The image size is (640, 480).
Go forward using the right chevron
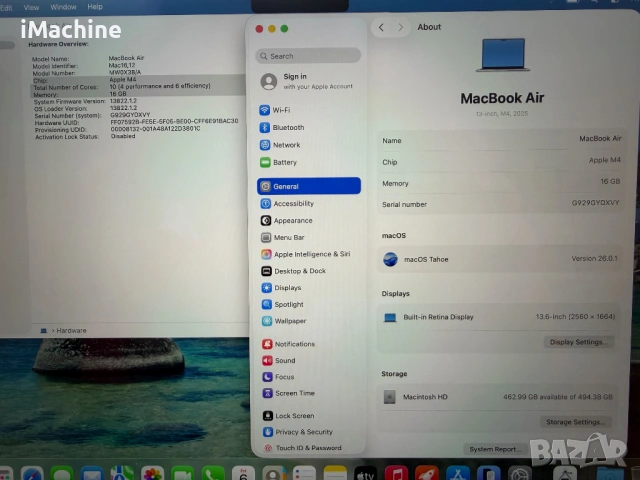[400, 27]
